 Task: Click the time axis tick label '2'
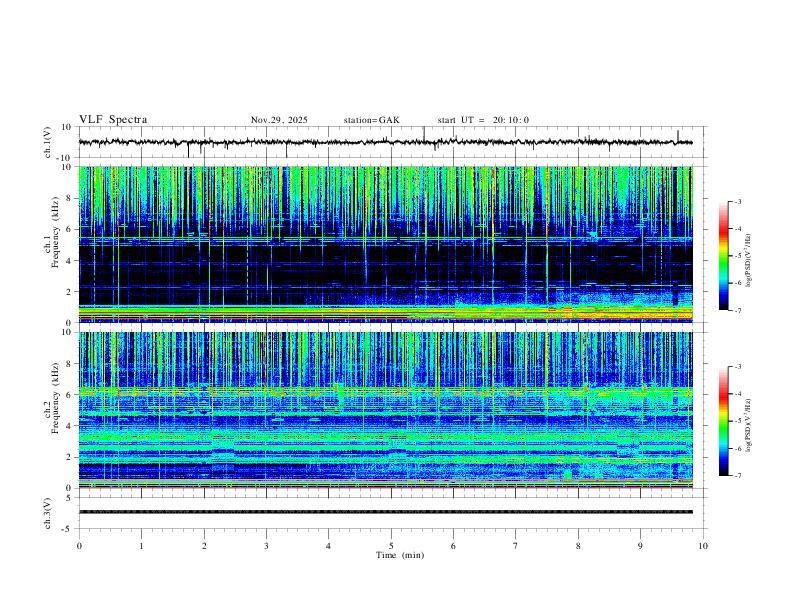tap(204, 546)
